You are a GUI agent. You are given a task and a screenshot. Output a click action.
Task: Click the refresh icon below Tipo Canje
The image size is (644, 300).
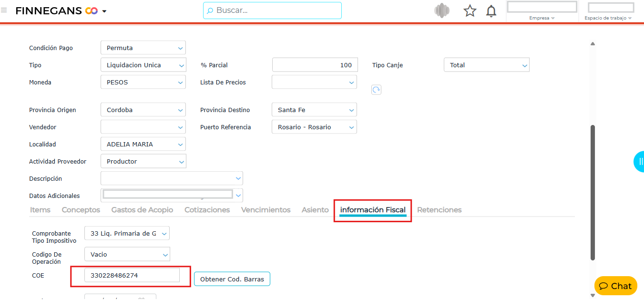click(376, 90)
